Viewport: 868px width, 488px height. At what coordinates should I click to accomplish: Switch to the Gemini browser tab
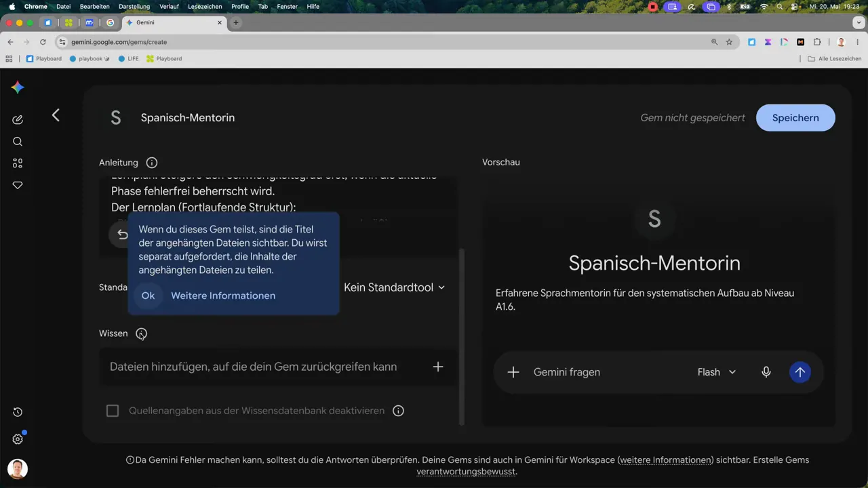point(174,22)
